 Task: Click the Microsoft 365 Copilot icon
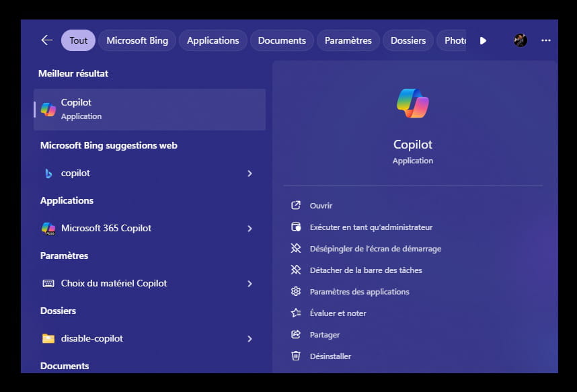[48, 229]
